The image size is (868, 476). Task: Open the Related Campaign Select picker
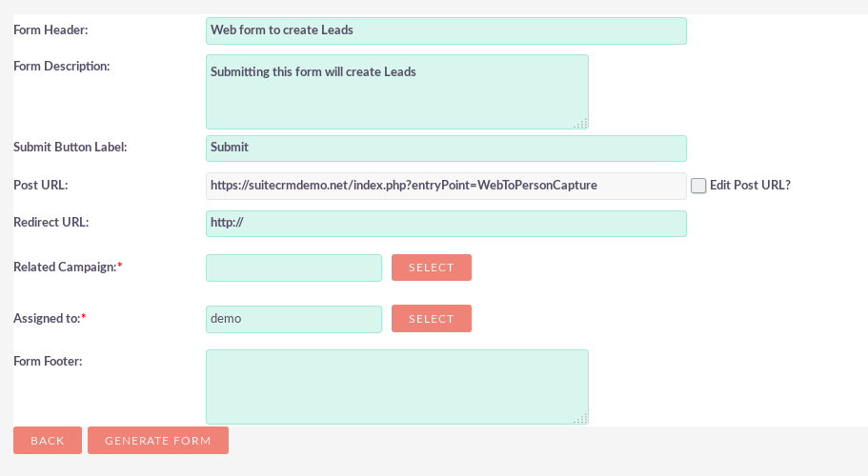[431, 268]
